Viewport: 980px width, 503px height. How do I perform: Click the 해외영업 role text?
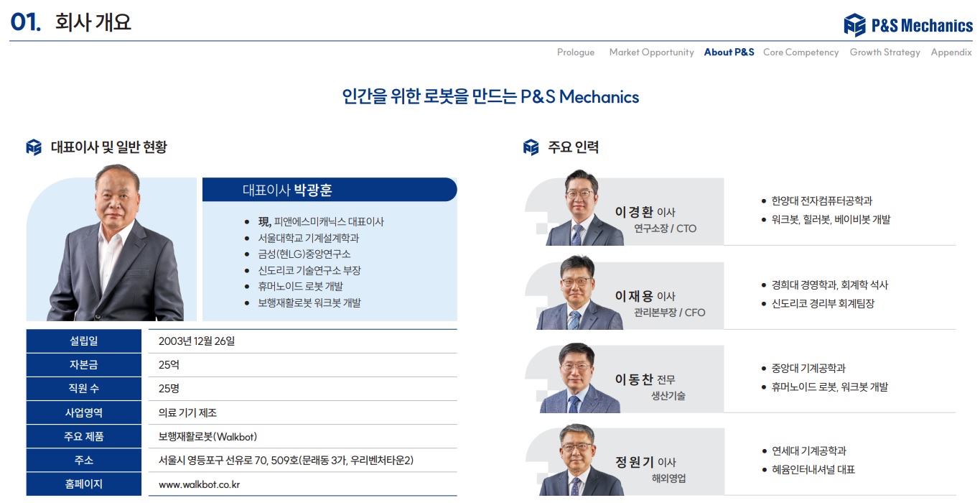point(668,479)
